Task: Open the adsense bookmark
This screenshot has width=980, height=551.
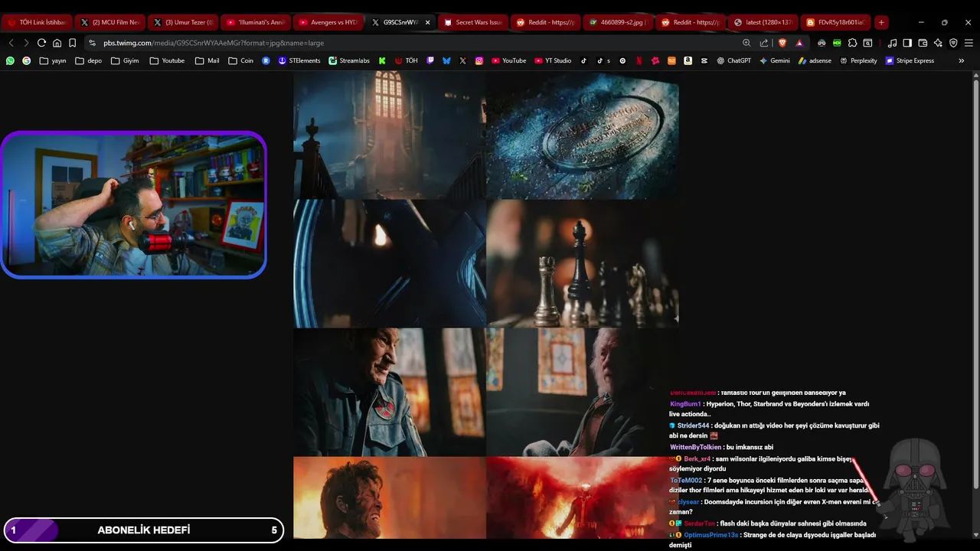Action: (815, 60)
